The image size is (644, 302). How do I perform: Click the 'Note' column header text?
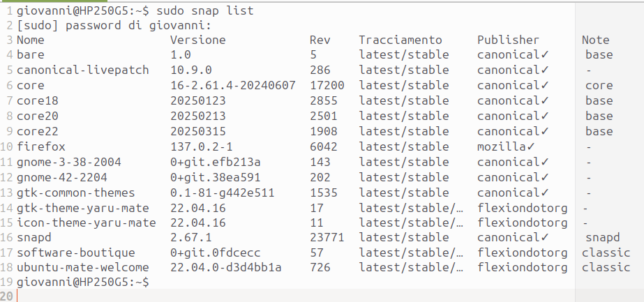(x=596, y=40)
